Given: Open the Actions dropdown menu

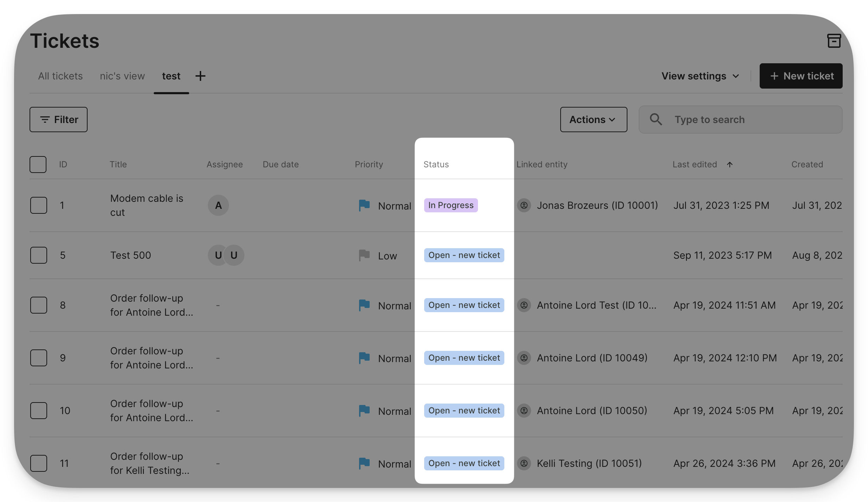Looking at the screenshot, I should point(593,120).
